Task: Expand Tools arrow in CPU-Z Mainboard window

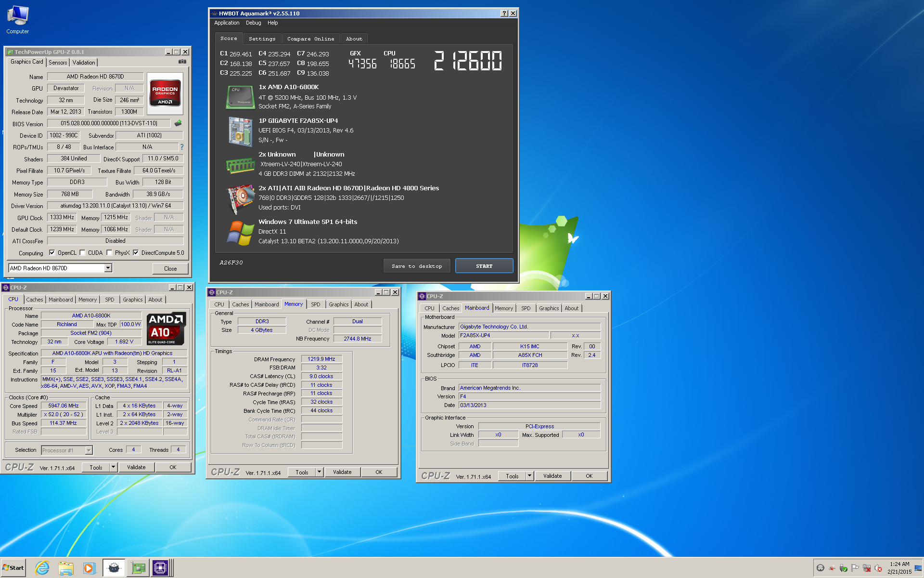Action: pos(529,476)
